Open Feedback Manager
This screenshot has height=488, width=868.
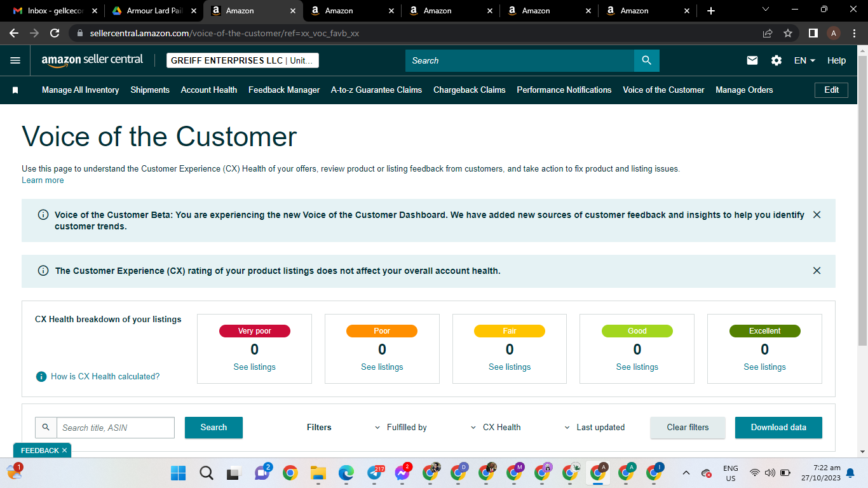coord(284,90)
